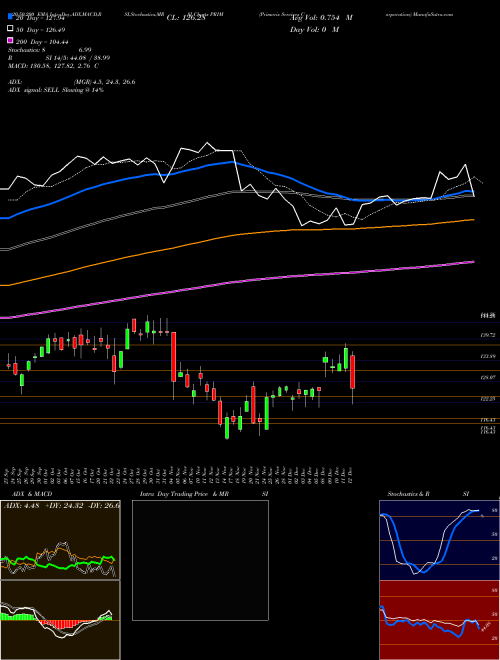Open the ADX indicator mini chart
Image resolution: width=500 pixels, height=660 pixels.
click(x=60, y=540)
